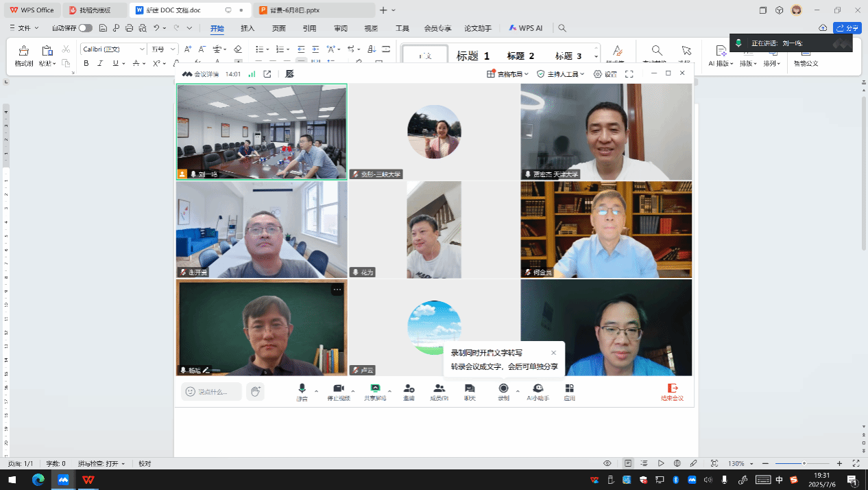868x490 pixels.
Task: Click the raise hand gesture icon
Action: (255, 391)
